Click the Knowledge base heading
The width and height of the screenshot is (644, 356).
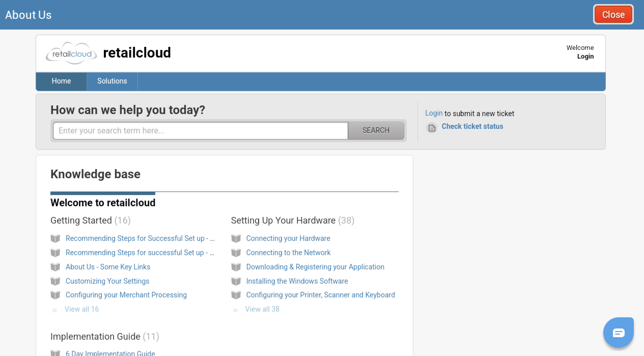click(95, 174)
